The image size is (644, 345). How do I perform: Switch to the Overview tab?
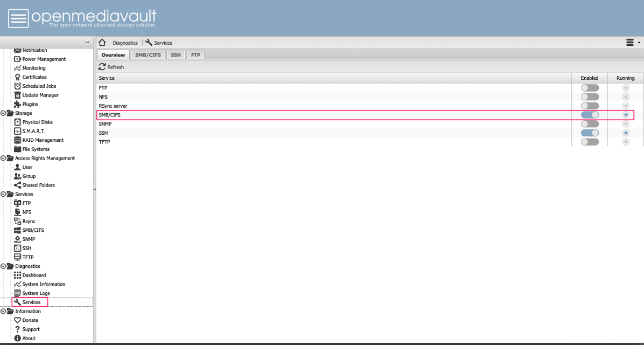[114, 54]
